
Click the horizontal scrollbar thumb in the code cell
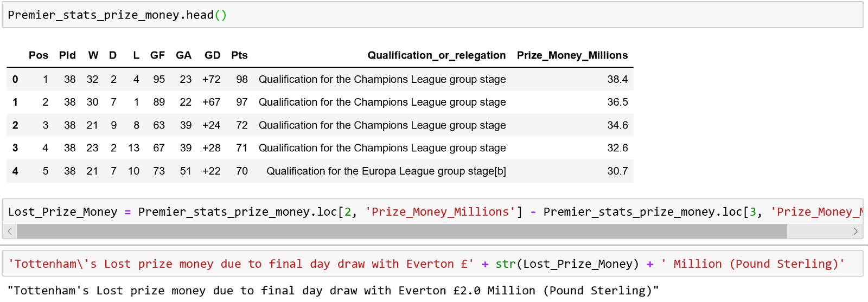[401, 232]
